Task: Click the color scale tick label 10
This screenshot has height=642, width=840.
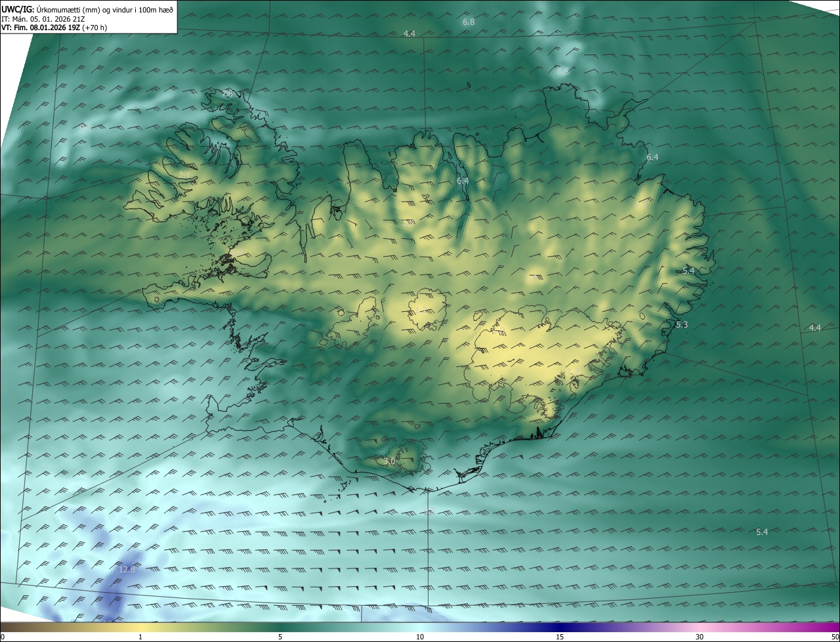Action: 420,637
